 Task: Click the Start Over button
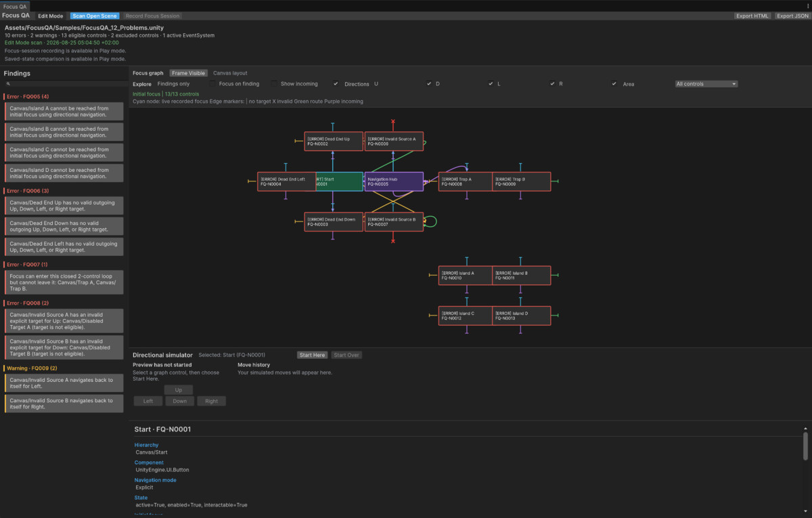[x=346, y=355]
